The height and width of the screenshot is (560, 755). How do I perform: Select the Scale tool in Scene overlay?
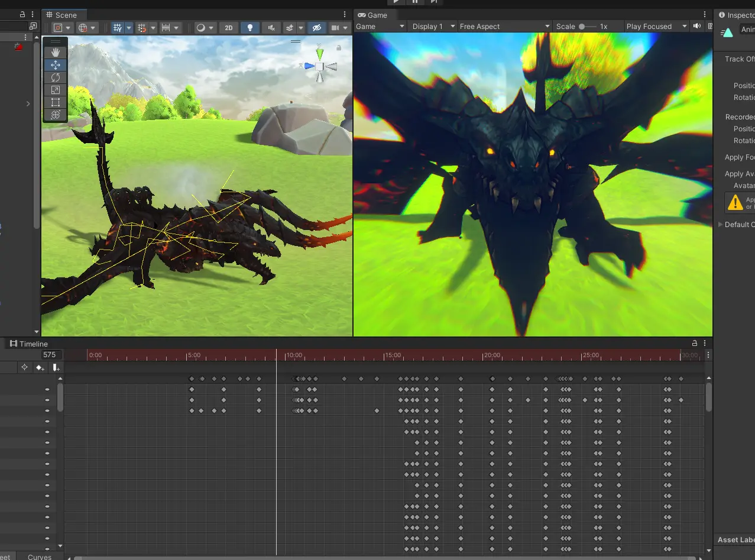tap(56, 90)
